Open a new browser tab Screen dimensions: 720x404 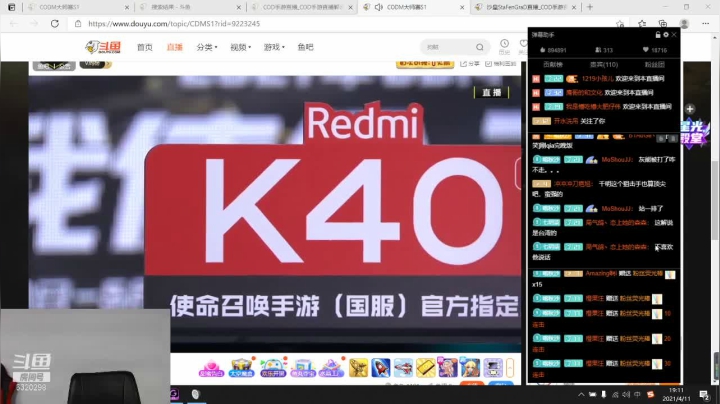coord(590,7)
